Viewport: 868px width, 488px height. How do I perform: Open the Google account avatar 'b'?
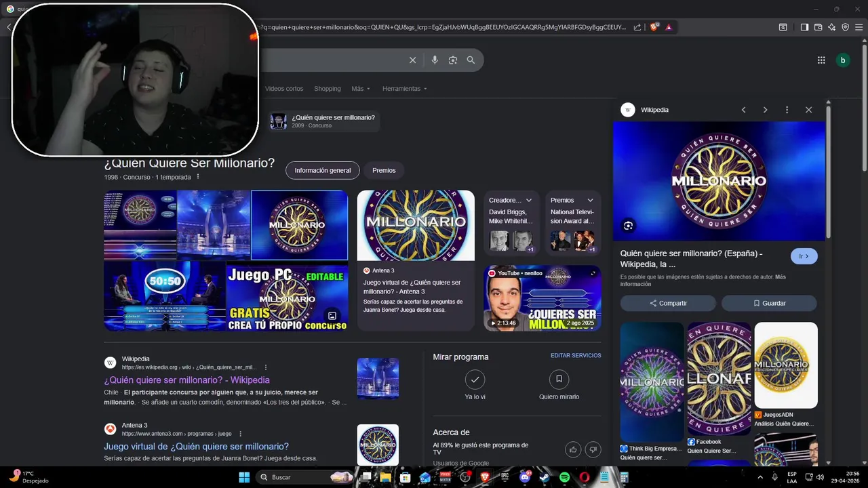click(x=843, y=60)
